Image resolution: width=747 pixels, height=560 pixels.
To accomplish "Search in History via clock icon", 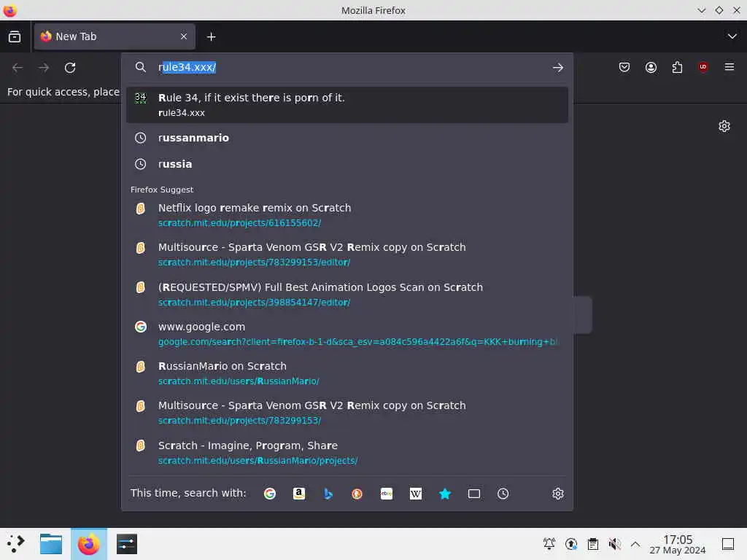I will (x=503, y=494).
